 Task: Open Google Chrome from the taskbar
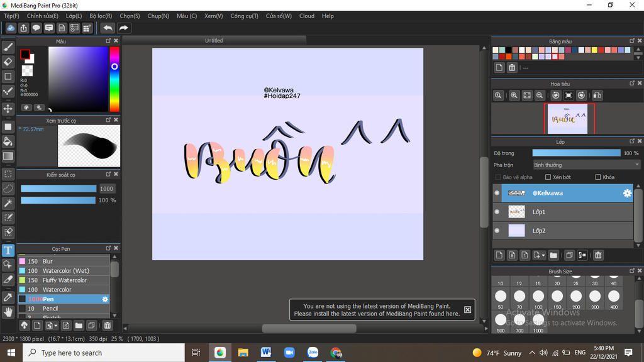tap(336, 353)
